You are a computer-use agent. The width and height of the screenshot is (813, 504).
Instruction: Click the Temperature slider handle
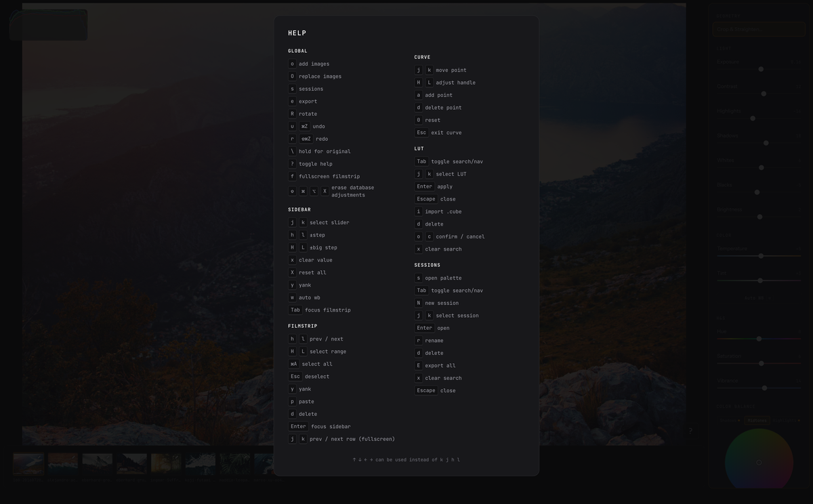[x=761, y=256]
